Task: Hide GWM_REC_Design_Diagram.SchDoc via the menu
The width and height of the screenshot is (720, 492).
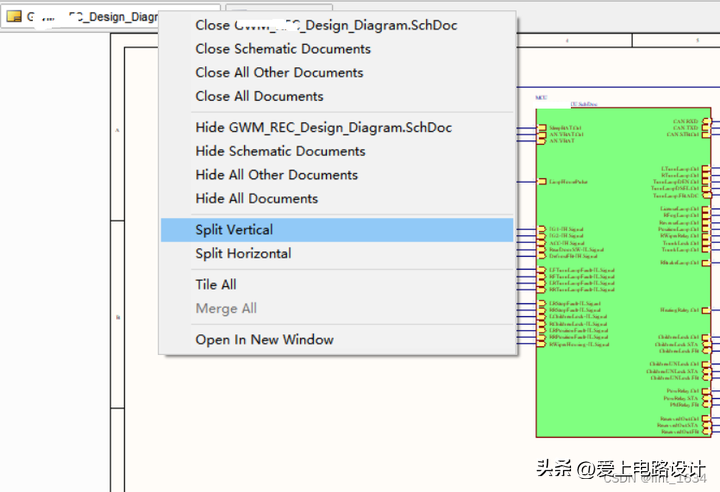Action: [323, 128]
